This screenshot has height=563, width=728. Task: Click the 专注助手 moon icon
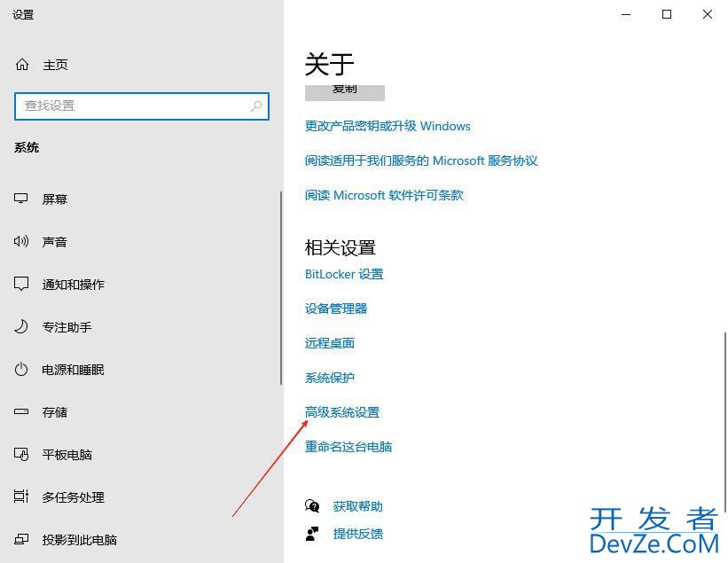pyautogui.click(x=21, y=327)
